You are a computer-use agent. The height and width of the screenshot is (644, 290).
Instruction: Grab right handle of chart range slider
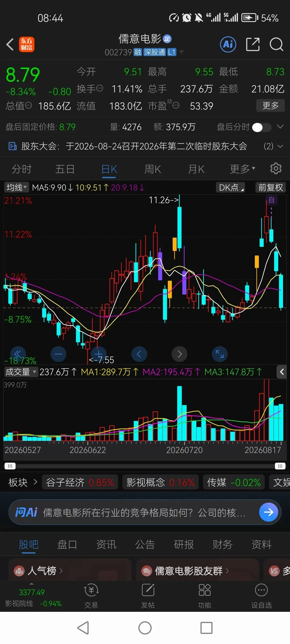(x=280, y=466)
